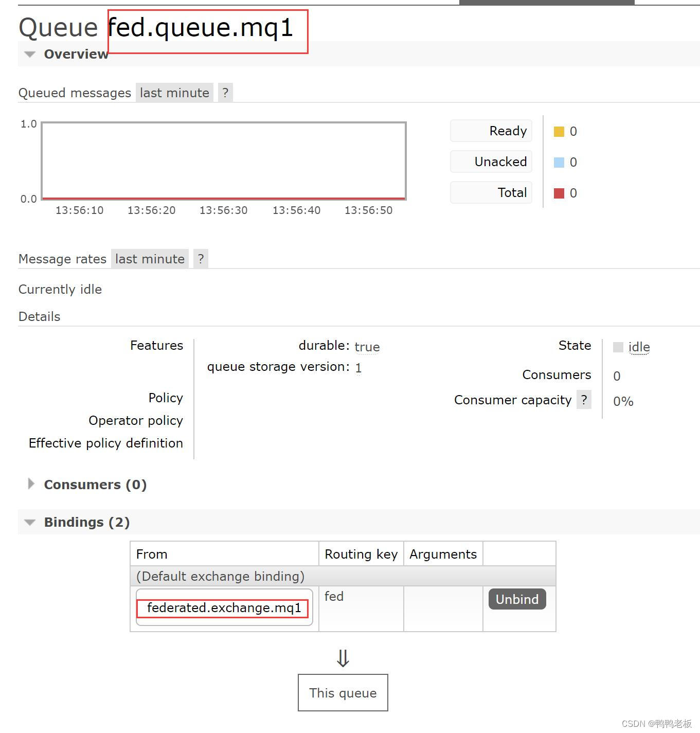Click the Effective policy definition label
700x733 pixels.
106,443
